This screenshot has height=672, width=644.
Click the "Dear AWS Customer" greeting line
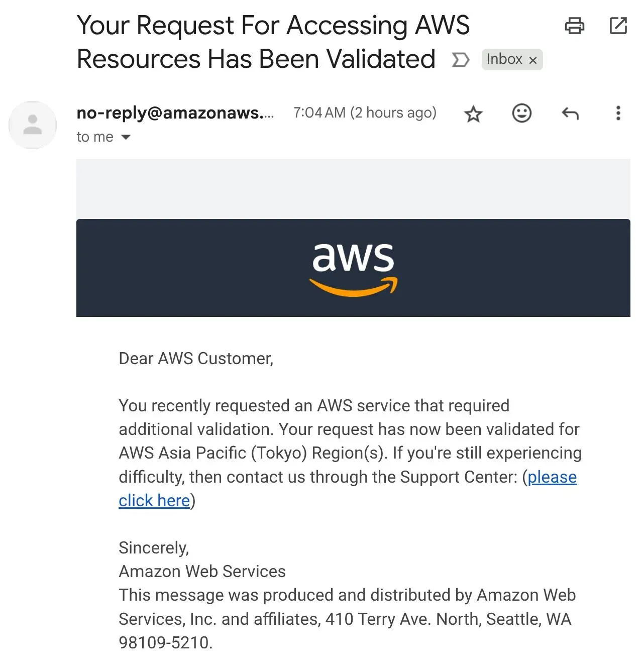point(196,358)
